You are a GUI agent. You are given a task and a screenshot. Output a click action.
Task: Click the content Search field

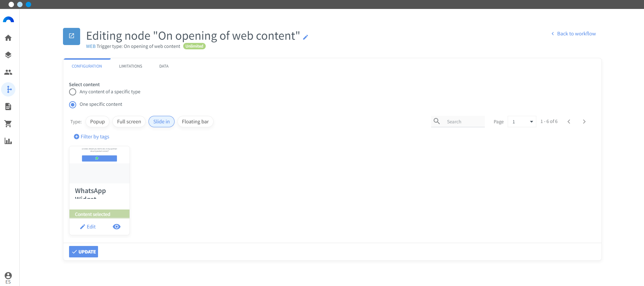458,122
